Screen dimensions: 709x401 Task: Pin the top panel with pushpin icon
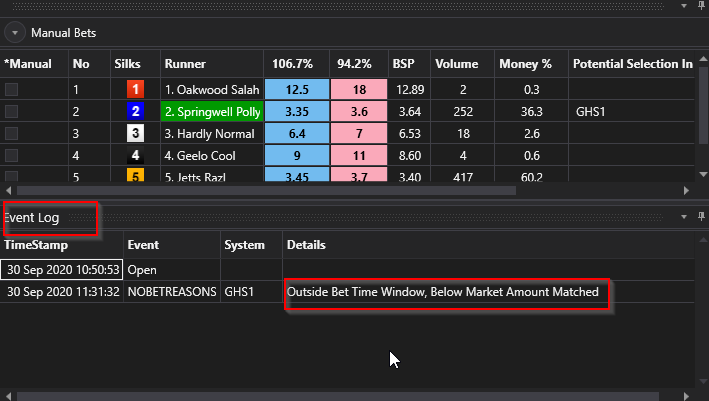[x=702, y=5]
